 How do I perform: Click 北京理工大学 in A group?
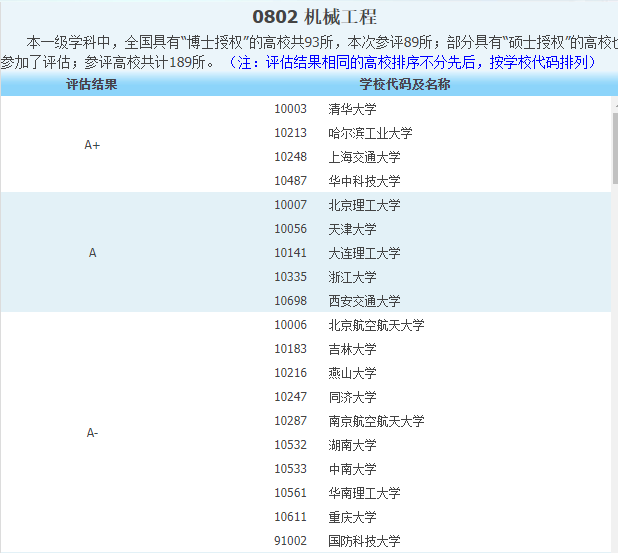364,205
